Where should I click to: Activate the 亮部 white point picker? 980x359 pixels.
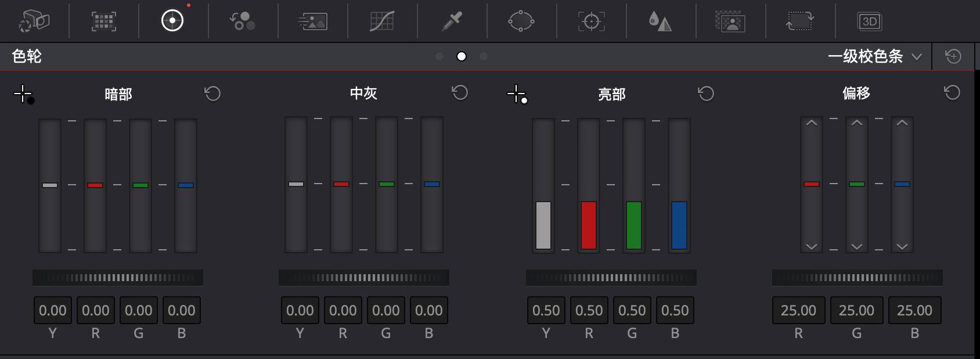pos(517,94)
